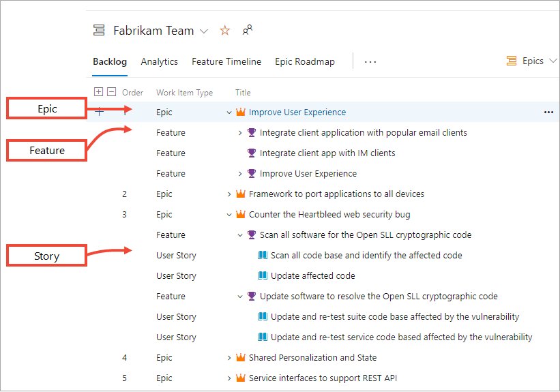Open more actions ellipsis on first Epic row

click(548, 112)
